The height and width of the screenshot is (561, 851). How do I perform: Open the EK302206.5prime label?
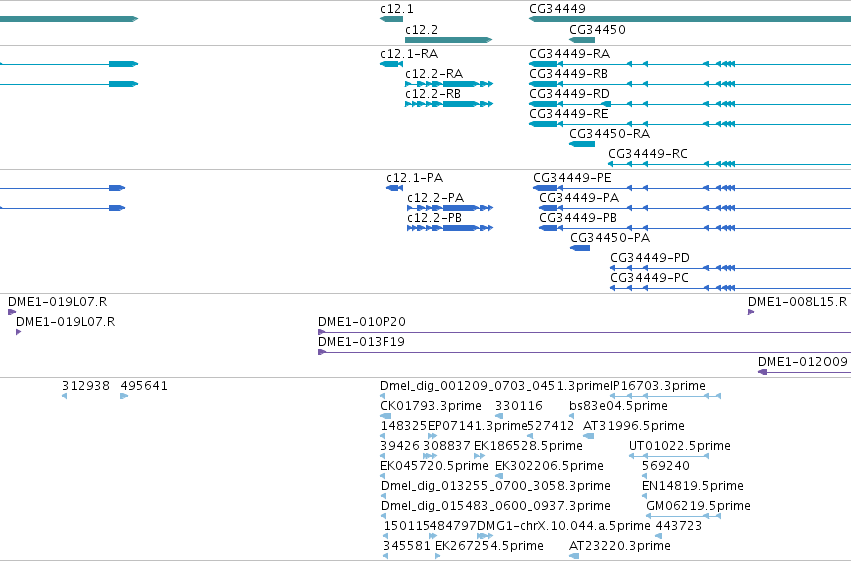coord(549,467)
